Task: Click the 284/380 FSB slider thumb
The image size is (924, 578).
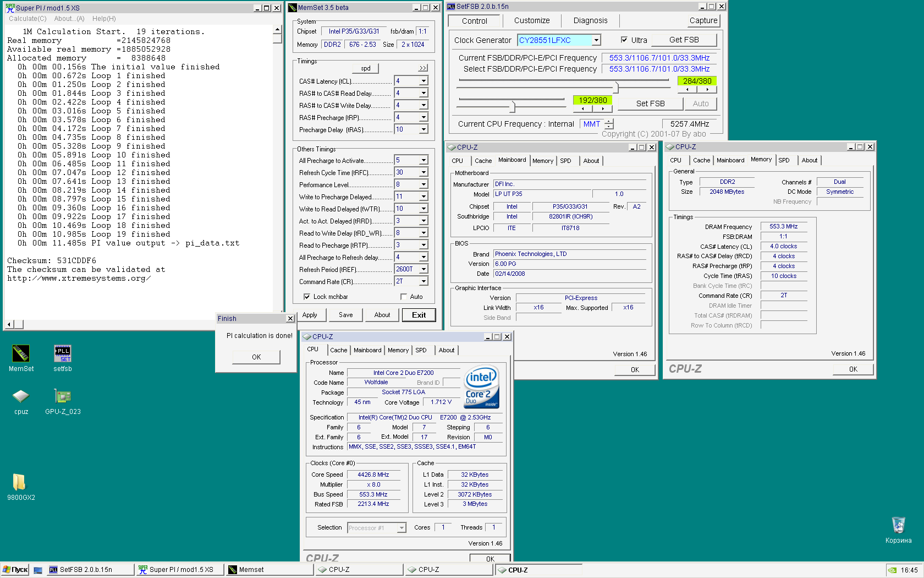Action: tap(616, 87)
